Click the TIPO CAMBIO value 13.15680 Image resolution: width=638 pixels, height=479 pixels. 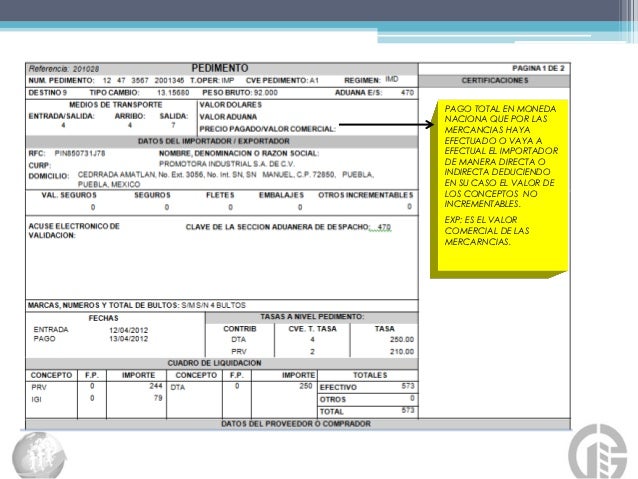coord(173,93)
